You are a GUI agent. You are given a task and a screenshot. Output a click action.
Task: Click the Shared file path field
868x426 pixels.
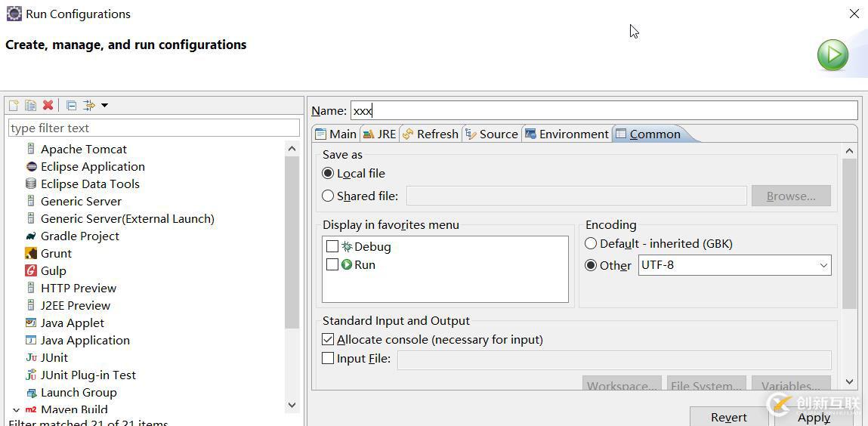(x=576, y=196)
